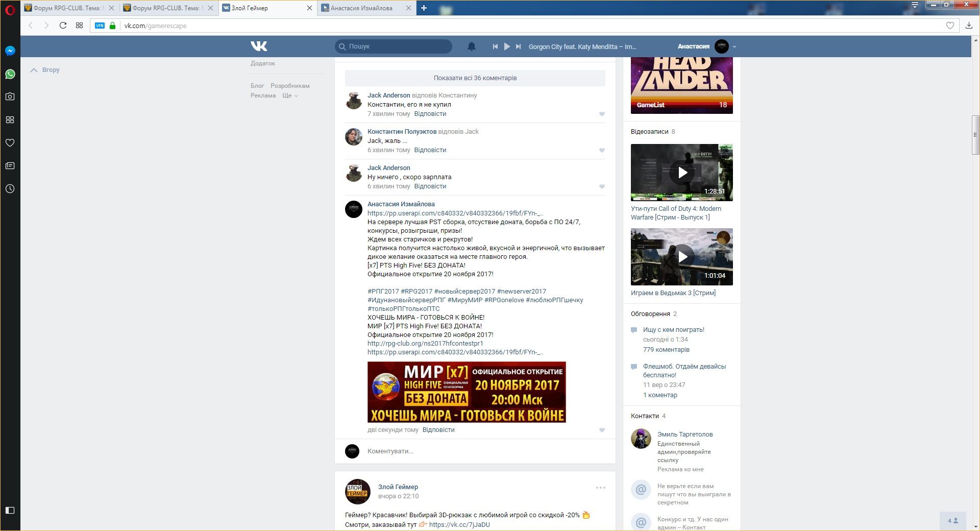Open new browser tab
This screenshot has height=531, width=980.
[x=424, y=8]
